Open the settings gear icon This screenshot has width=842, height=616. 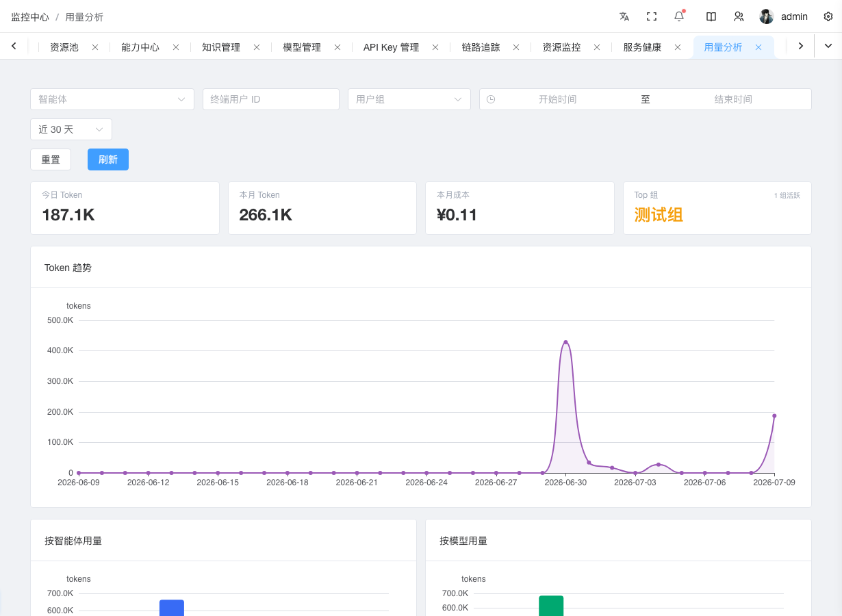(x=828, y=16)
